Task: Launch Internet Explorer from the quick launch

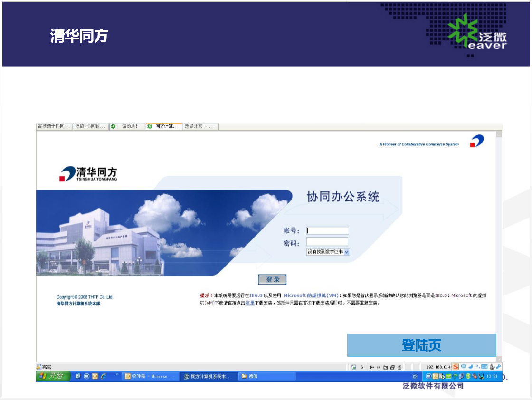Action: (x=104, y=376)
